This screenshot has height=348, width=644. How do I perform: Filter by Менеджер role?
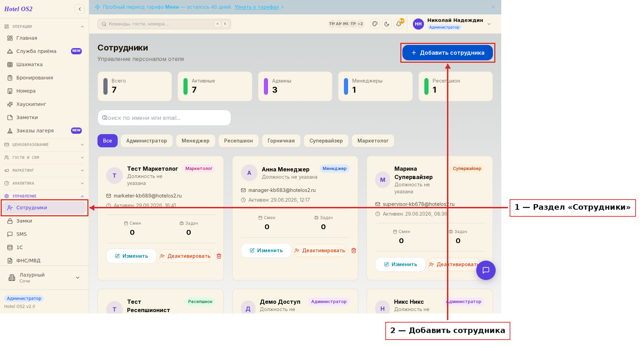[196, 141]
